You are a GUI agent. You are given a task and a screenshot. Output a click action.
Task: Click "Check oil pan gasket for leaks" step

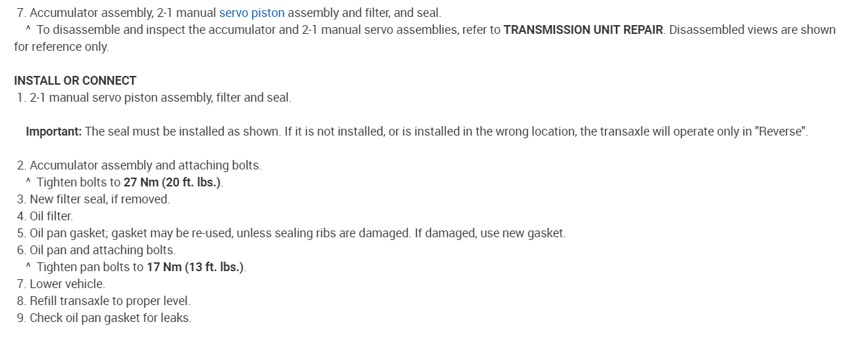tap(110, 318)
